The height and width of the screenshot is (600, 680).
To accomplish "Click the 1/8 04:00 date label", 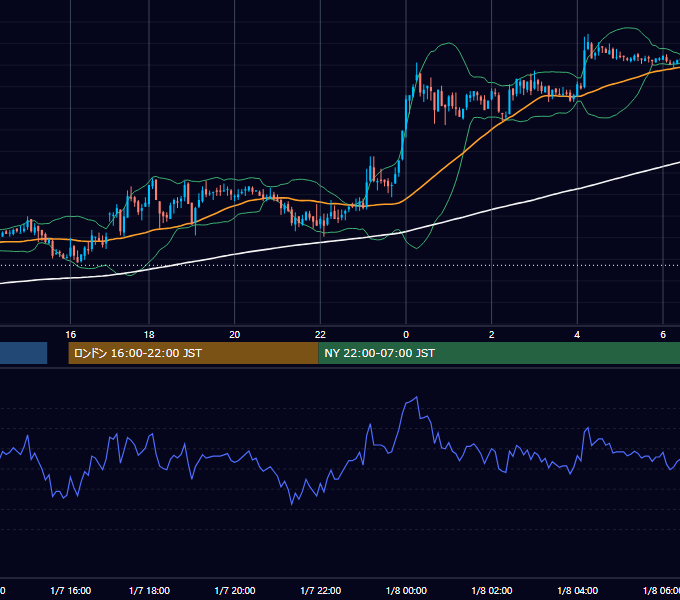I will coord(578,590).
